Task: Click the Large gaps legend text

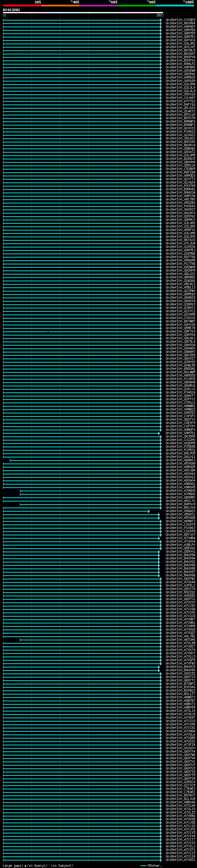Action: pos(13,865)
